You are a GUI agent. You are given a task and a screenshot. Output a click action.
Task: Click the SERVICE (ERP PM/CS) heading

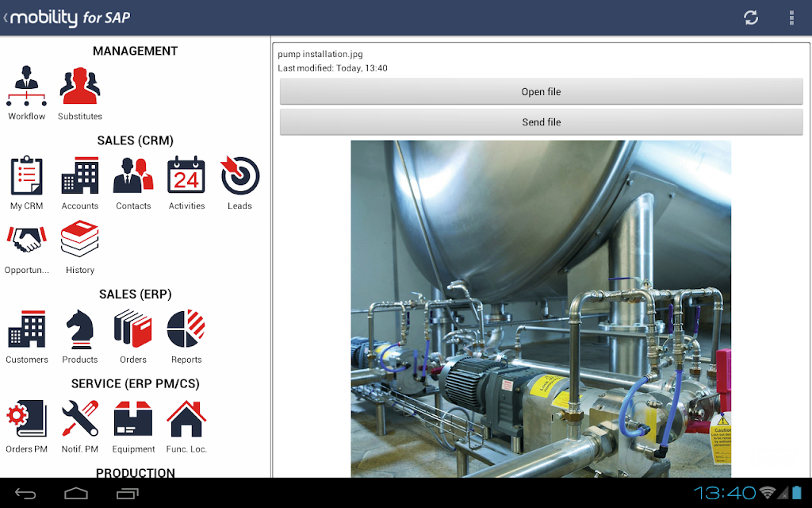click(x=135, y=383)
